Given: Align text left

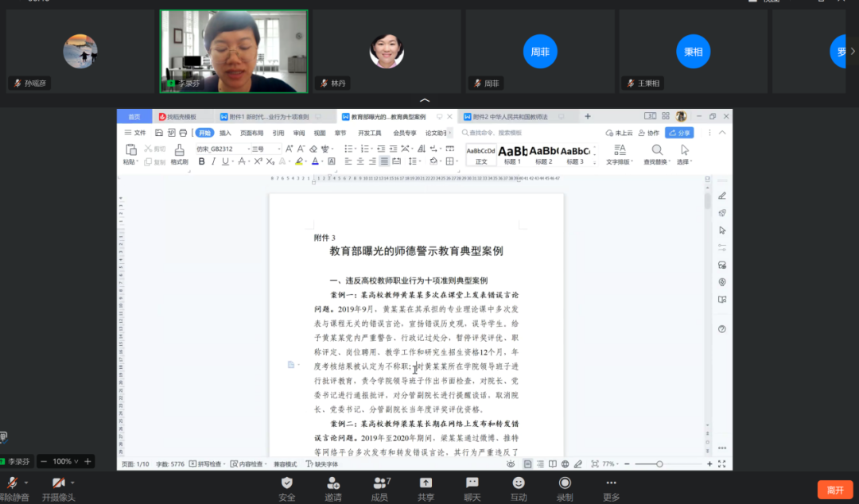Looking at the screenshot, I should (348, 161).
